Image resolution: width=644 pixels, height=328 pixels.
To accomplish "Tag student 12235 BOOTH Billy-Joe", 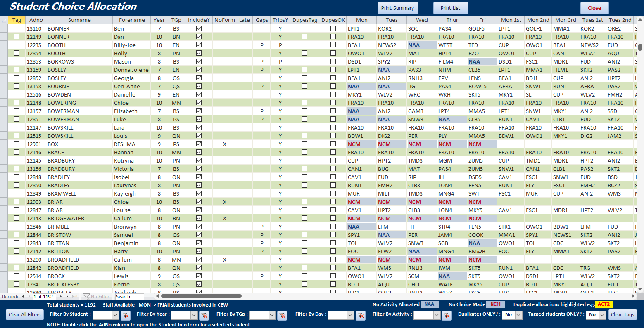I will 17,45.
